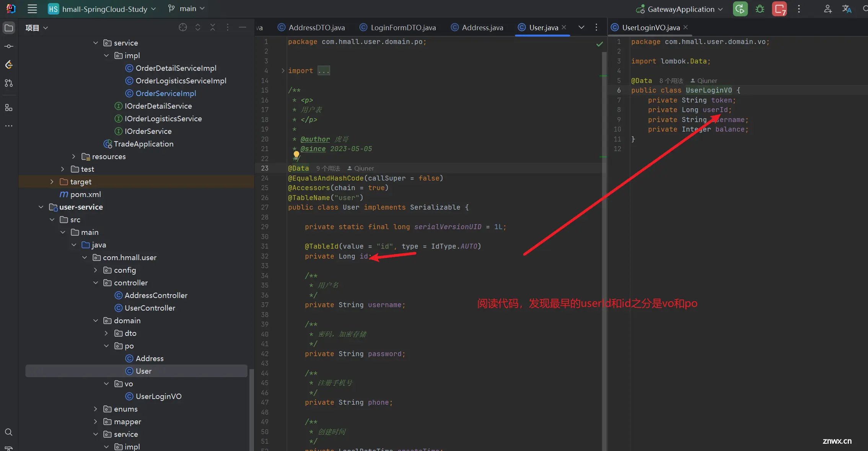This screenshot has height=451, width=868.
Task: Click the Git branch icon in toolbar
Action: (172, 8)
